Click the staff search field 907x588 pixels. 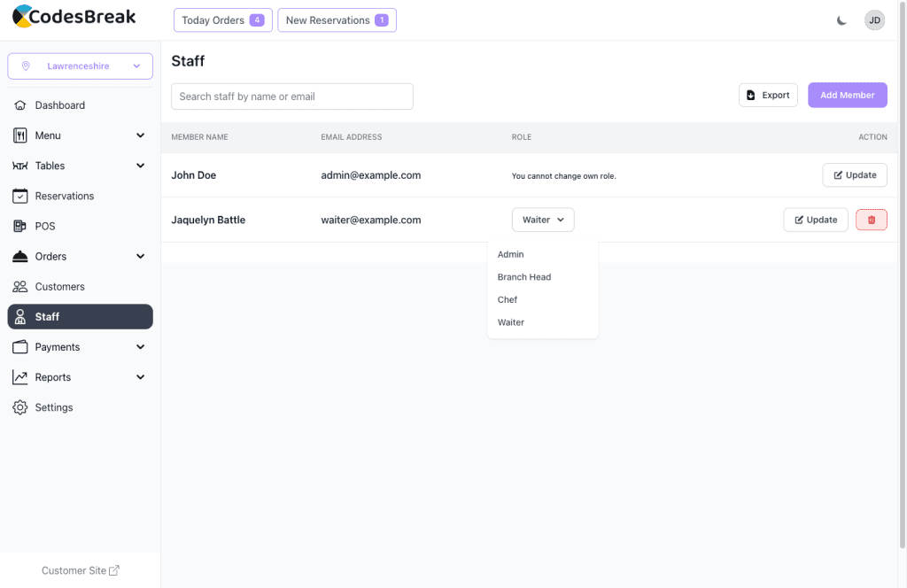[x=291, y=97]
